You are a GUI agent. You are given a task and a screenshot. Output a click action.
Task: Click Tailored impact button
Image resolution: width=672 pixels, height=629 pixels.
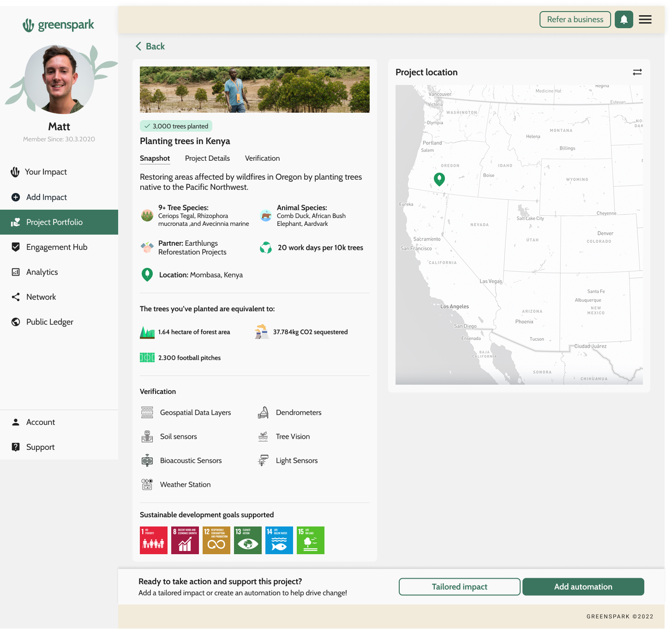coord(460,587)
